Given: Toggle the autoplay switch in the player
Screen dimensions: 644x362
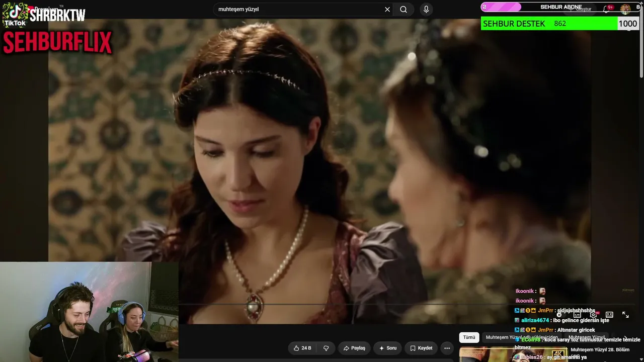Looking at the screenshot, I should tap(559, 315).
